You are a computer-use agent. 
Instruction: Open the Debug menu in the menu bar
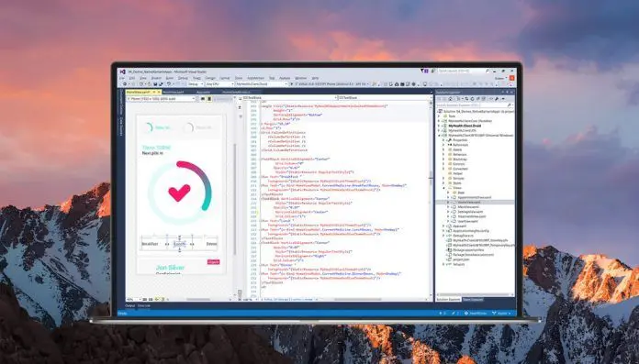183,78
